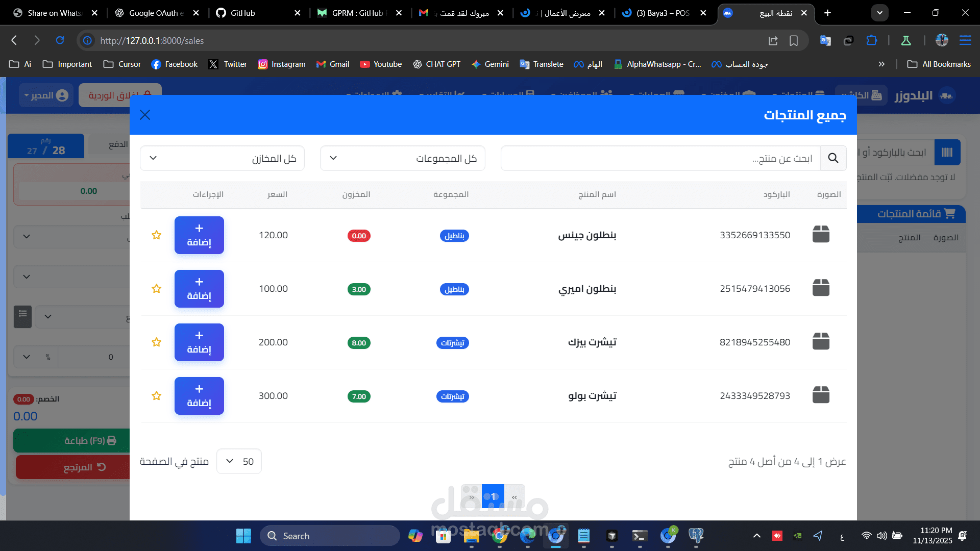The width and height of the screenshot is (980, 551).
Task: Click the search magnifier icon in products modal
Action: click(833, 158)
